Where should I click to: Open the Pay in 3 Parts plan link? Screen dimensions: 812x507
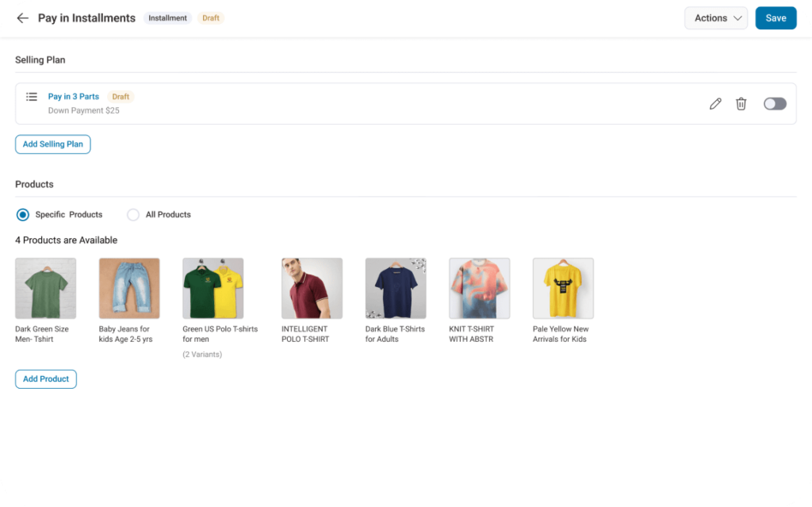tap(74, 96)
